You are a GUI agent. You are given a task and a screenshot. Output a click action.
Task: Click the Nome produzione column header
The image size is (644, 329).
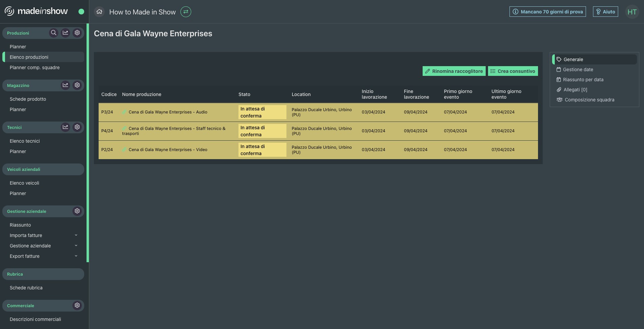pyautogui.click(x=142, y=94)
